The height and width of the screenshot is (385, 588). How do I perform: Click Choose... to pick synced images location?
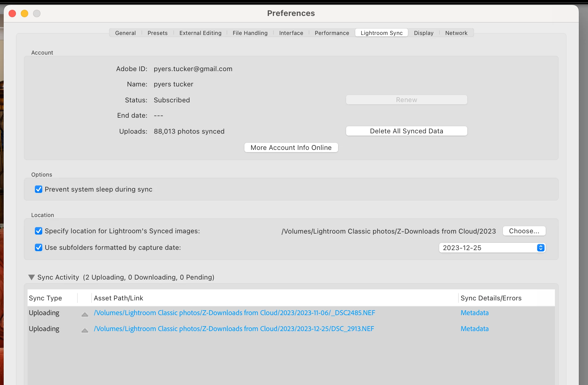[x=524, y=231]
